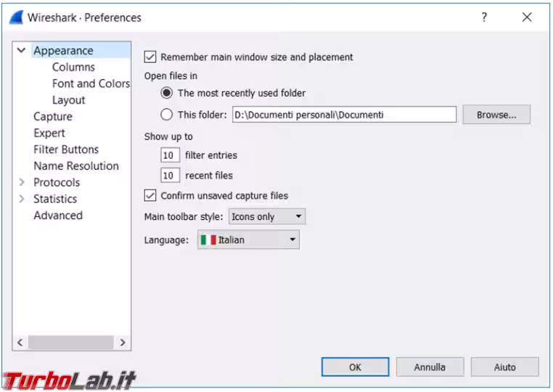Screen dimensions: 553x392
Task: Toggle Remember main window size checkbox
Action: [151, 57]
